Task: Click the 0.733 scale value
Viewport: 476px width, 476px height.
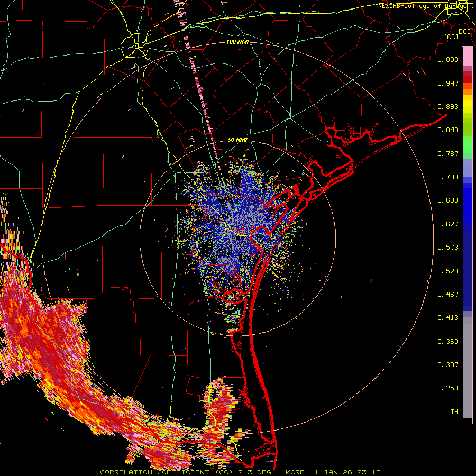Action: [448, 177]
